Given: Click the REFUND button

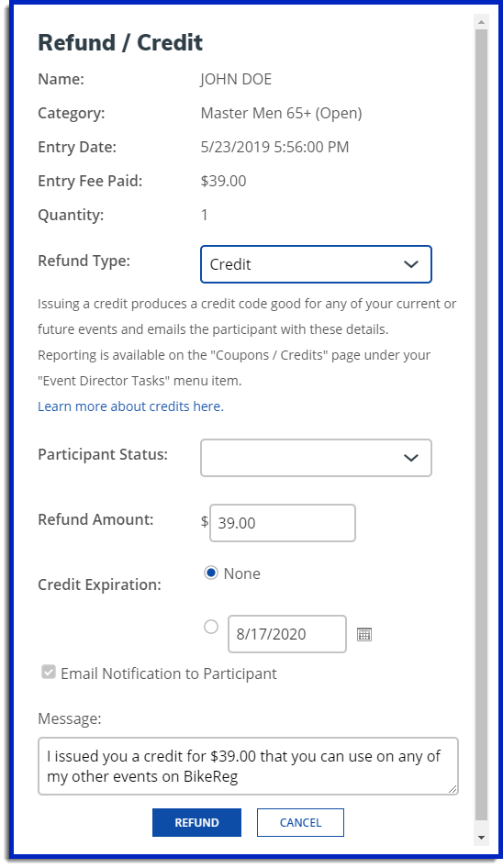Looking at the screenshot, I should point(196,823).
